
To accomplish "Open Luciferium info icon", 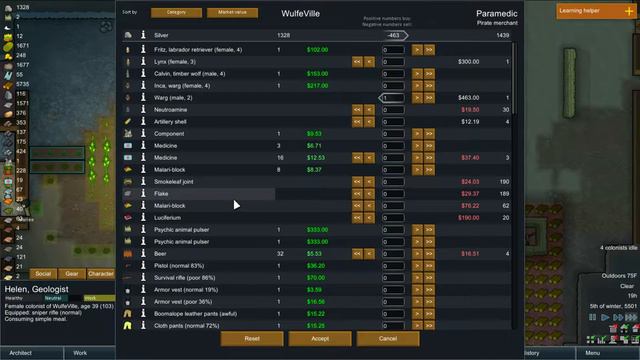I will tap(143, 218).
